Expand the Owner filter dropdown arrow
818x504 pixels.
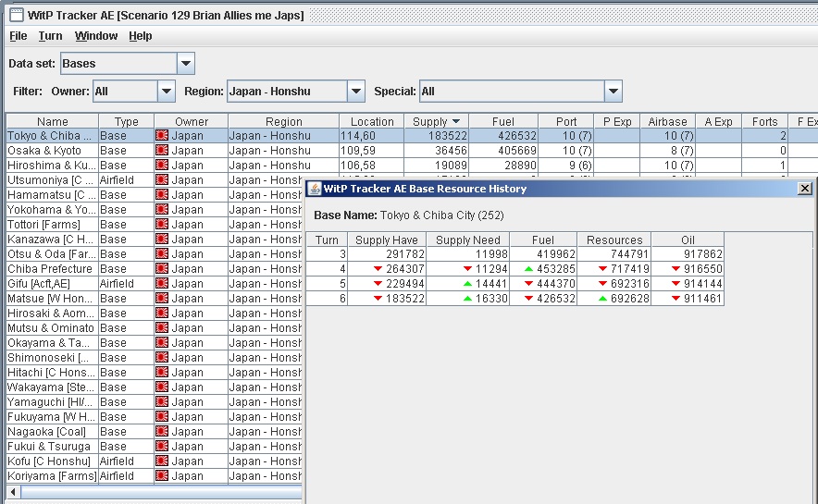[166, 92]
